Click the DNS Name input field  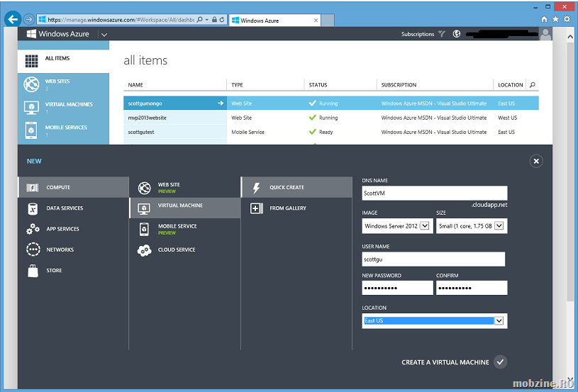point(434,193)
